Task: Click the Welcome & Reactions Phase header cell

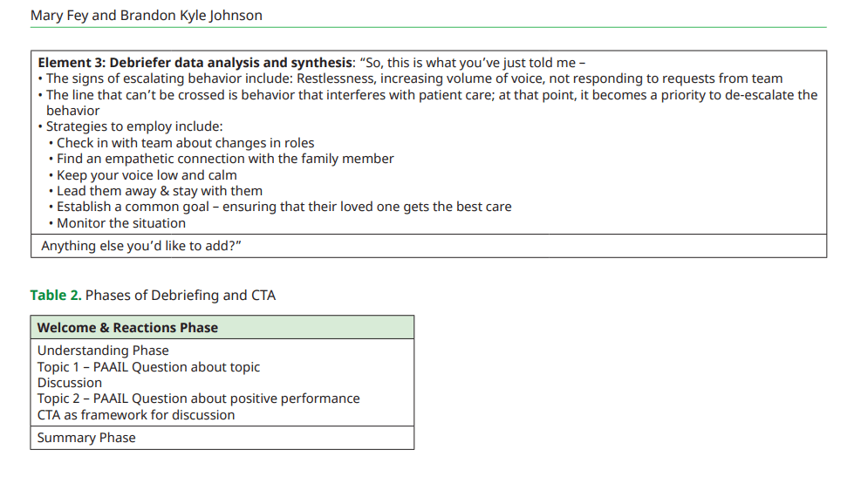Action: pos(127,328)
